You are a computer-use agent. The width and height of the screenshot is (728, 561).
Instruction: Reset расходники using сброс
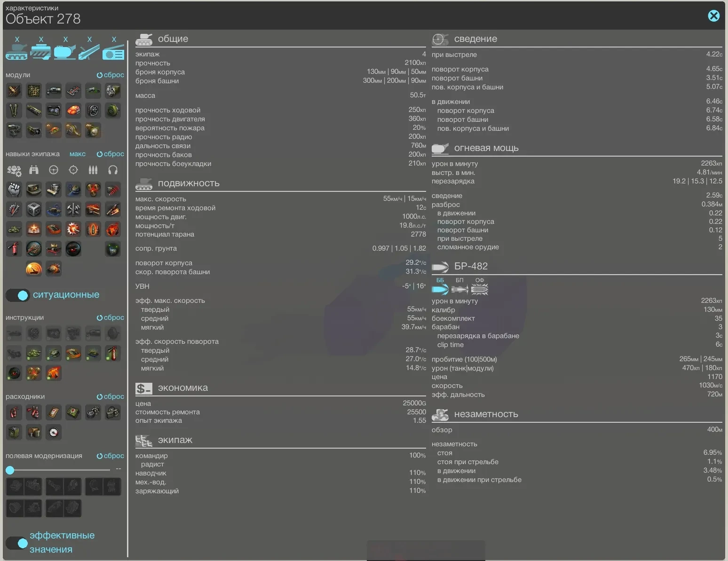[111, 396]
